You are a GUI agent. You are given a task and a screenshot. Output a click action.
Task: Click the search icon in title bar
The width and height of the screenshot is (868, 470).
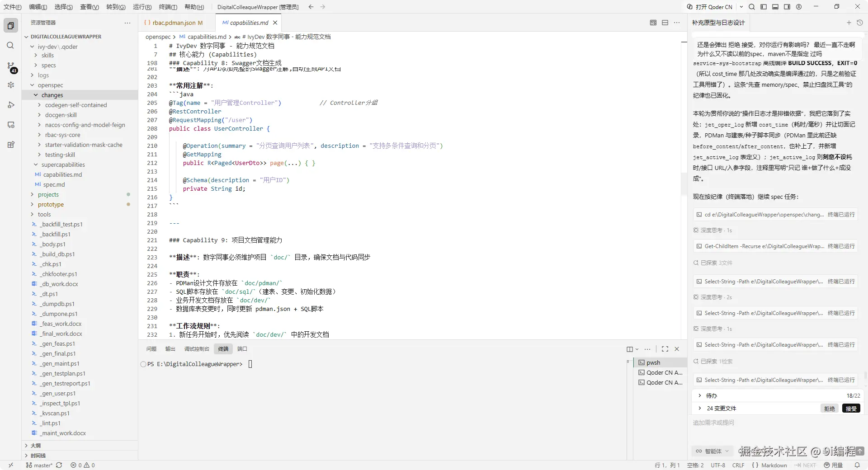[752, 7]
